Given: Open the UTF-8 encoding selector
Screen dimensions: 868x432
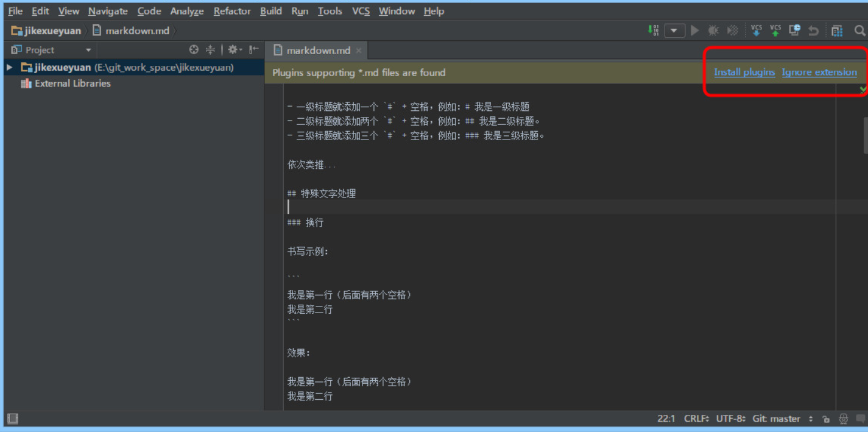Looking at the screenshot, I should (x=731, y=419).
